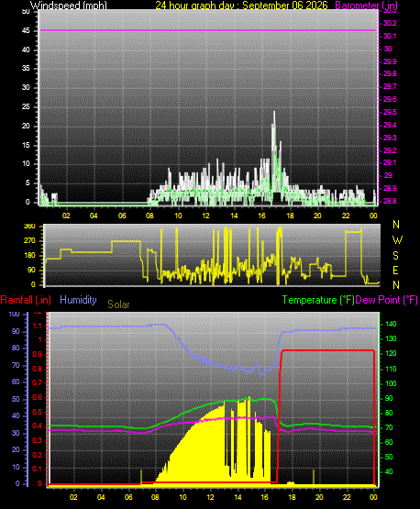420x509 pixels.
Task: Click the '29.5' barometer axis value
Action: tap(390, 112)
